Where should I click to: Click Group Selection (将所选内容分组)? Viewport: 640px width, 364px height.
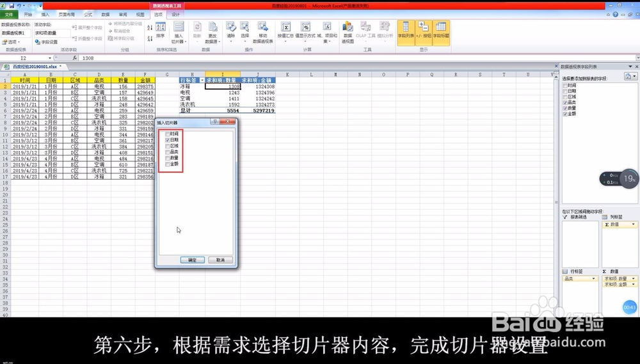[125, 24]
